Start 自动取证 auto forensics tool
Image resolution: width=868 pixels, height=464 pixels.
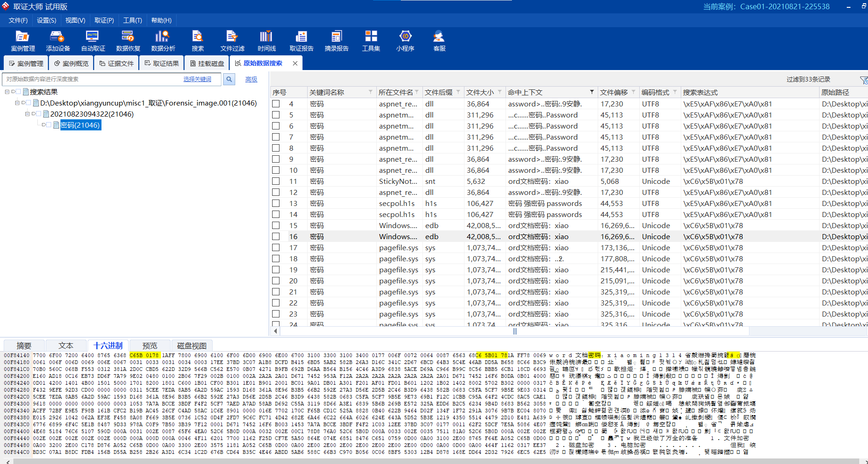pos(93,41)
